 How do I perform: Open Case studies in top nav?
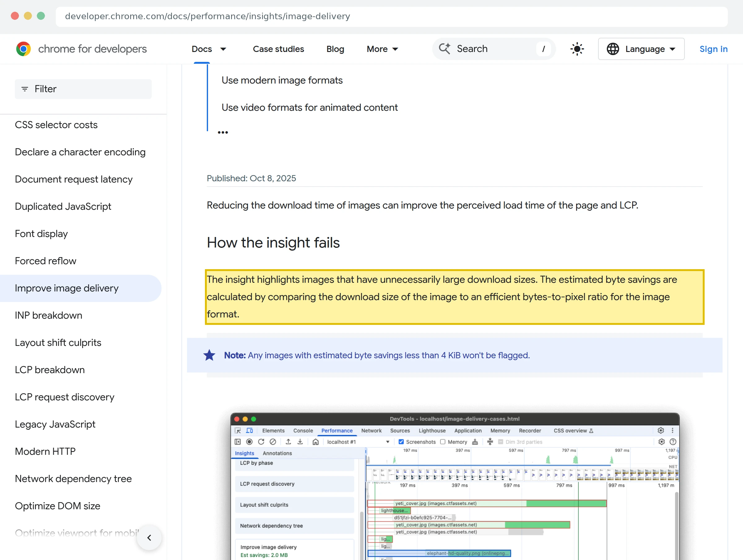[x=278, y=49]
